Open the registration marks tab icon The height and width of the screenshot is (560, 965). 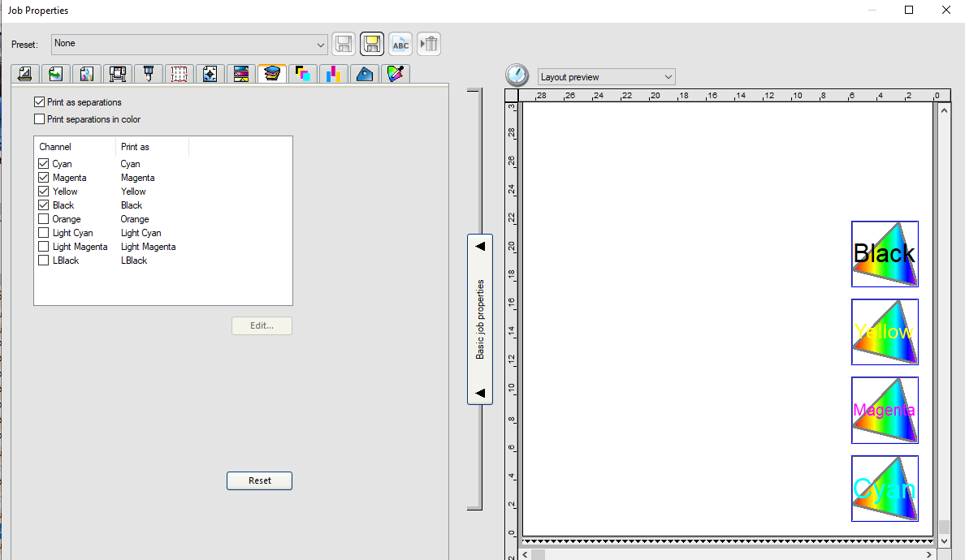tap(210, 74)
